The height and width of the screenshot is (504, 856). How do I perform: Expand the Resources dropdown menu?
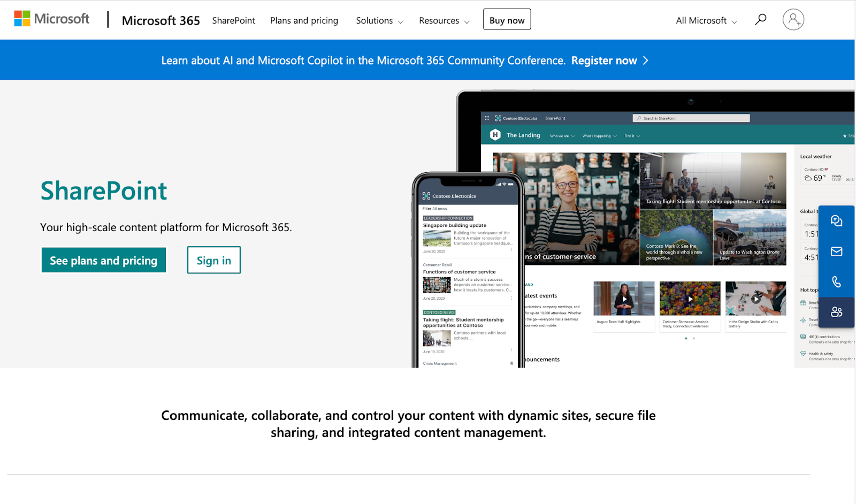click(x=444, y=21)
